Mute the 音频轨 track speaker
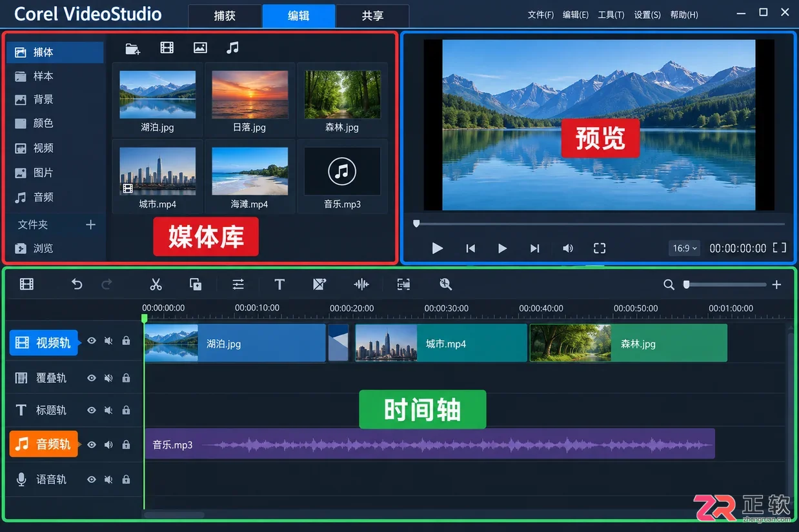799x532 pixels. click(108, 444)
